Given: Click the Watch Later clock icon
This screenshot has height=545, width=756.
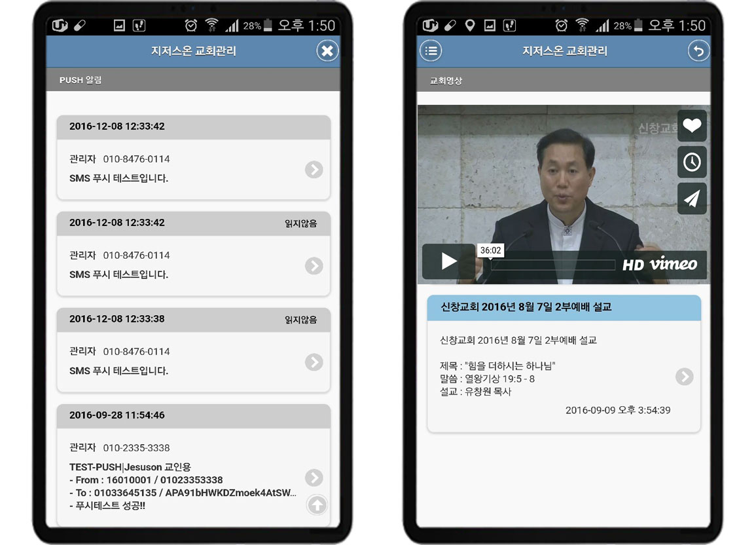Looking at the screenshot, I should pos(692,162).
